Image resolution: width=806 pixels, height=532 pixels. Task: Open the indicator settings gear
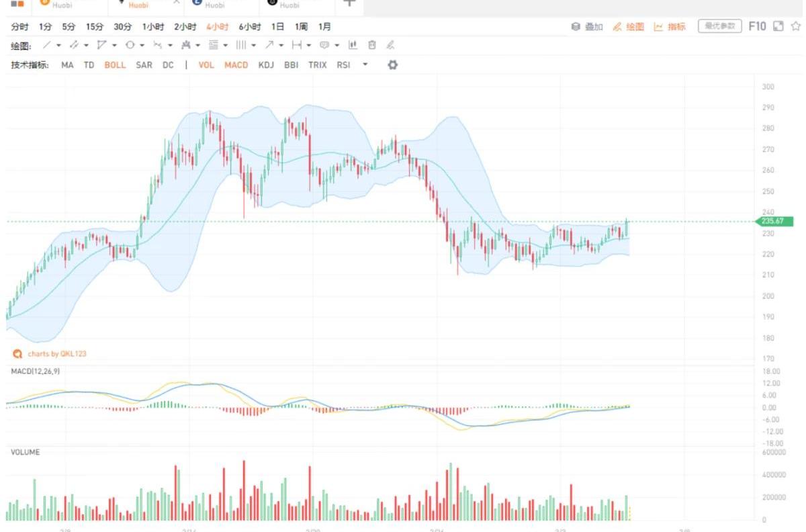click(393, 65)
